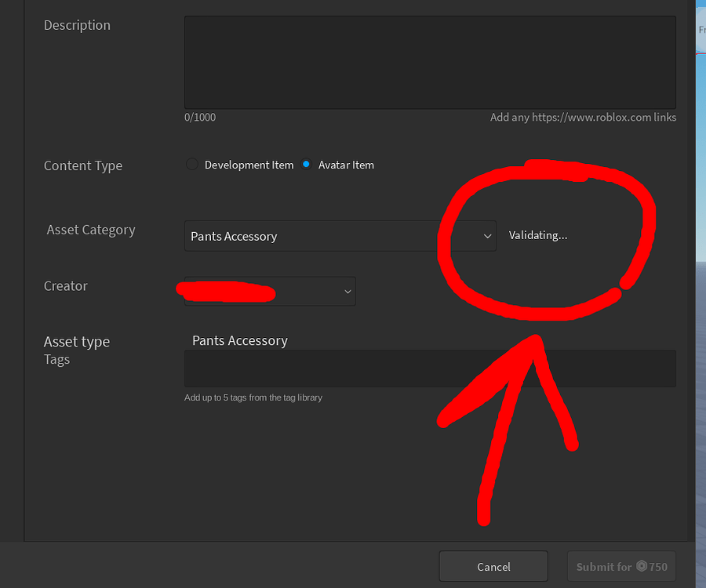Click the Description label
Image resolution: width=706 pixels, height=588 pixels.
click(x=77, y=25)
